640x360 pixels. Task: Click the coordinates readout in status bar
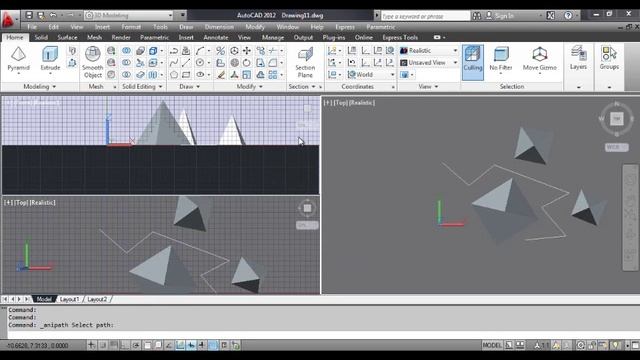point(38,346)
